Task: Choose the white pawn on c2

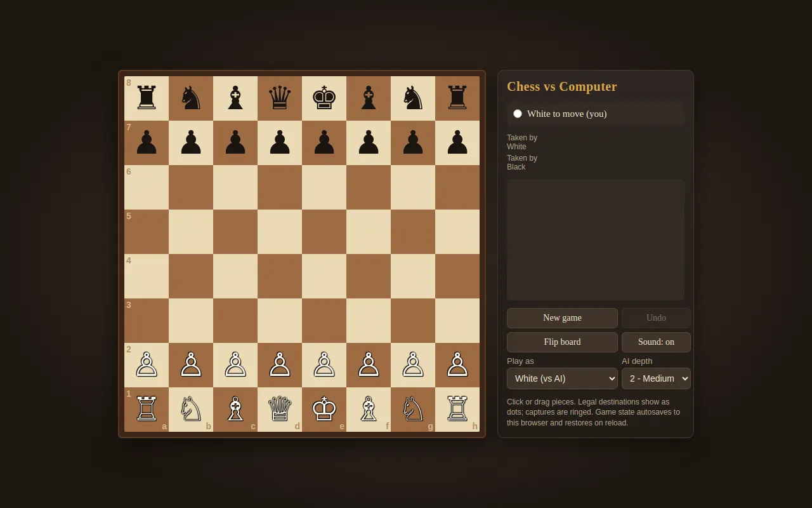Action: point(235,365)
